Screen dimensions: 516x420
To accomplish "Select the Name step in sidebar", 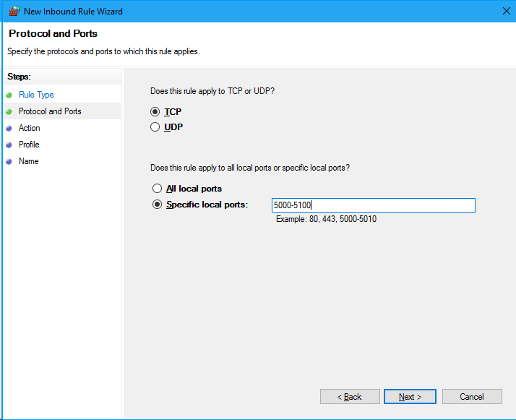I will (x=29, y=161).
